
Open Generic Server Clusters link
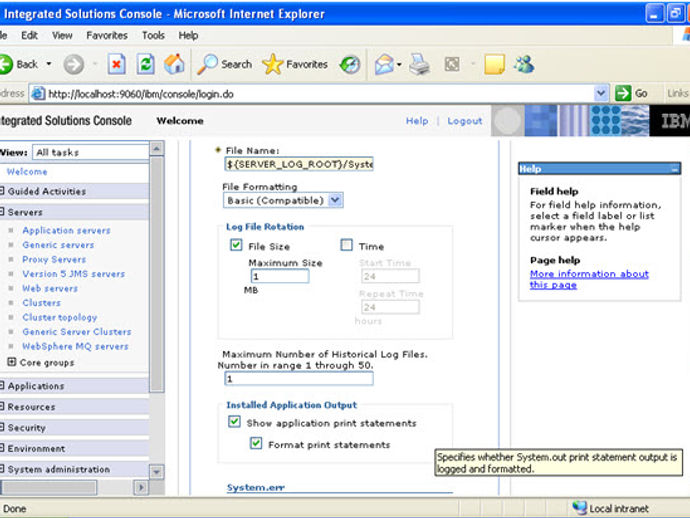[x=77, y=332]
